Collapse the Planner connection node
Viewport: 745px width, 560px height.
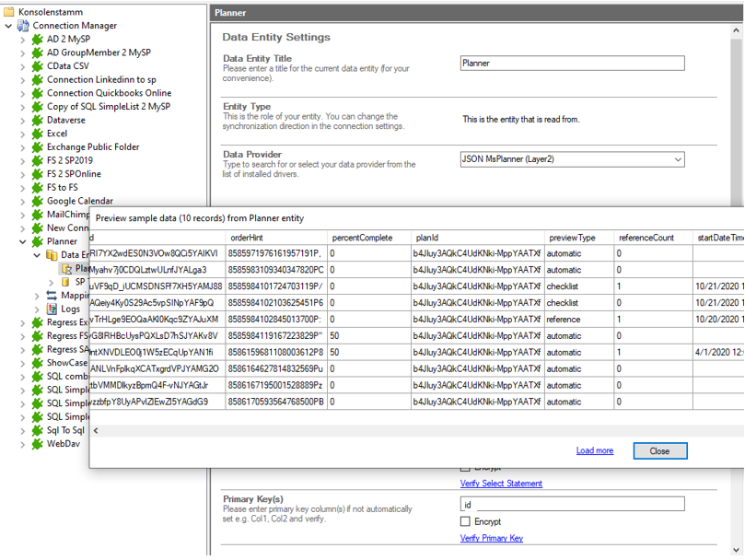23,241
